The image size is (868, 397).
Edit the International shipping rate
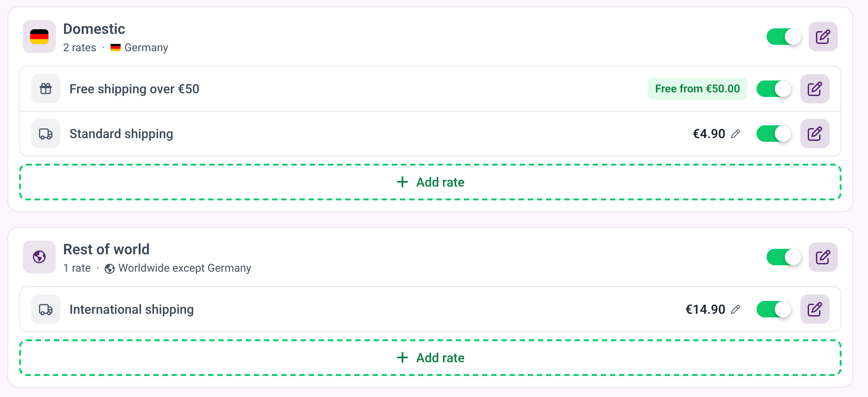pos(815,309)
